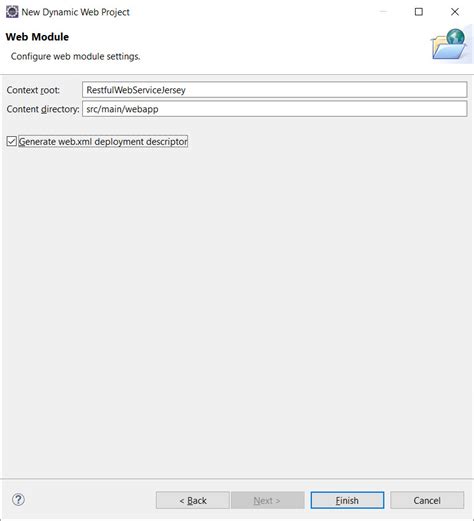This screenshot has height=521, width=474.
Task: Click the RestfulWebServiceJersey text in Context root
Action: pyautogui.click(x=136, y=90)
